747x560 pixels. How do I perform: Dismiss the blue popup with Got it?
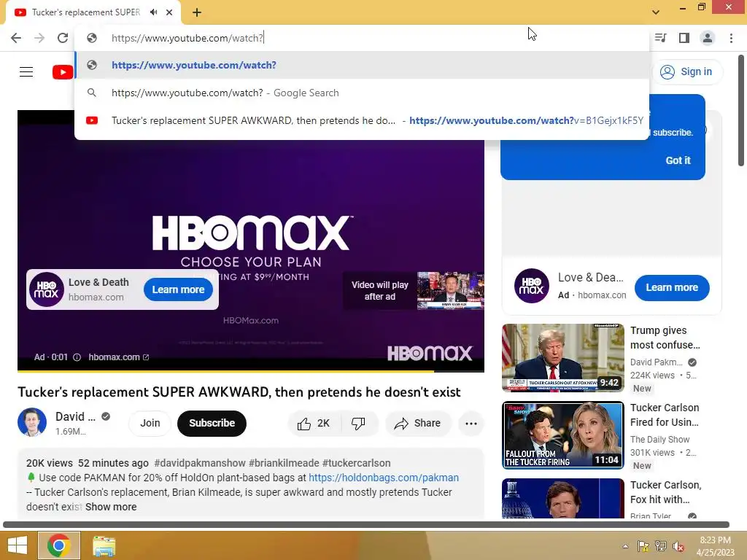click(x=678, y=160)
